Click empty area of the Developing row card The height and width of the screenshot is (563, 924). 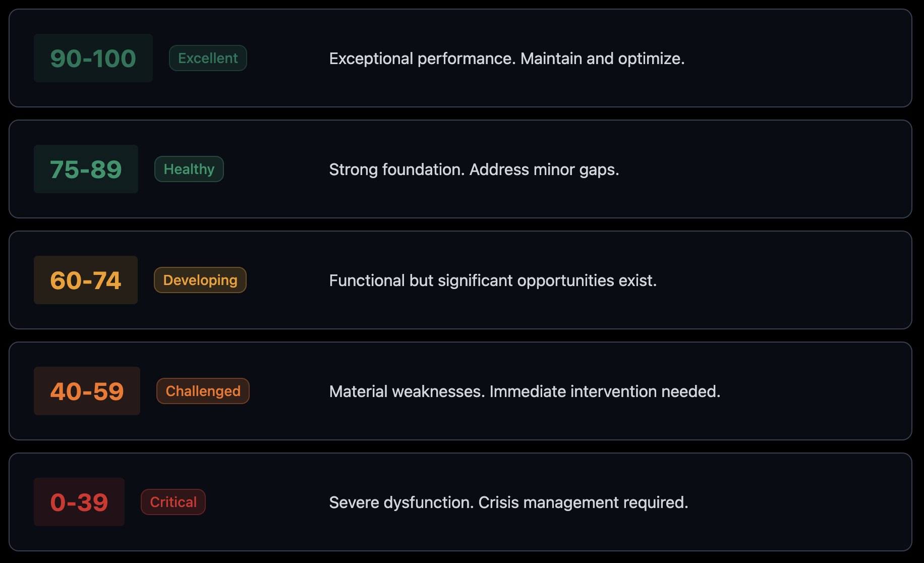tap(782, 303)
